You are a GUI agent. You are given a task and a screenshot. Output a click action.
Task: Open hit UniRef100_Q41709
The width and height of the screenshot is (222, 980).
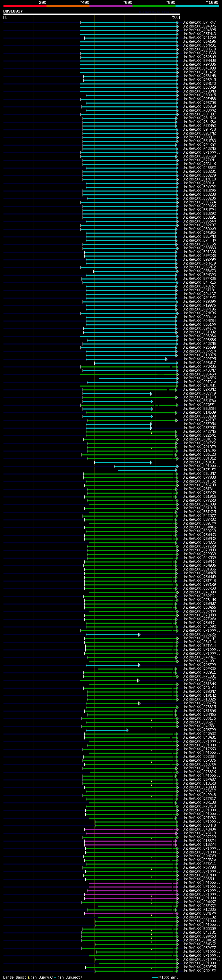pyautogui.click(x=199, y=38)
